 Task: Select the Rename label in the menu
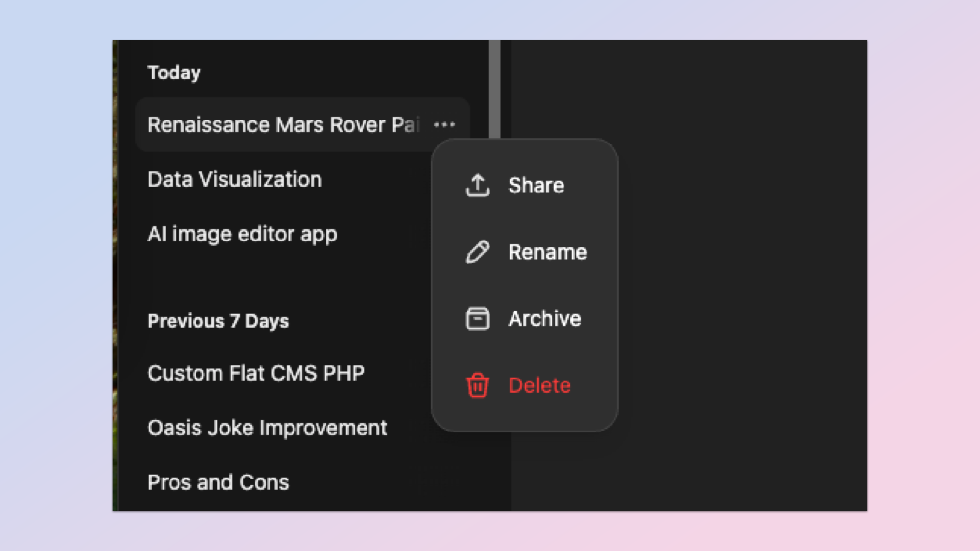[x=547, y=252]
